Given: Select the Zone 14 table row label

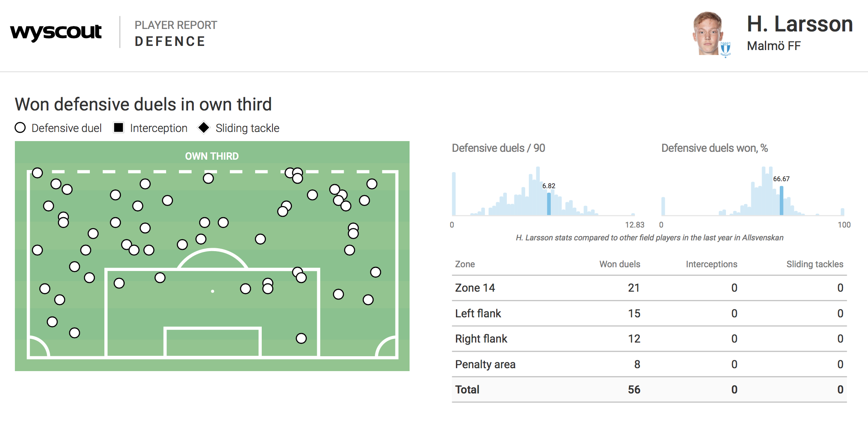Looking at the screenshot, I should [x=475, y=288].
